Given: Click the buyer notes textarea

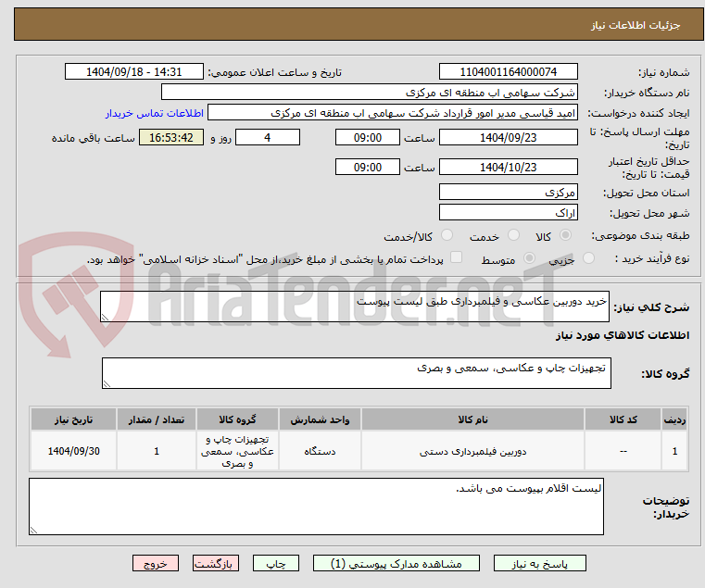Looking at the screenshot, I should click(316, 507).
